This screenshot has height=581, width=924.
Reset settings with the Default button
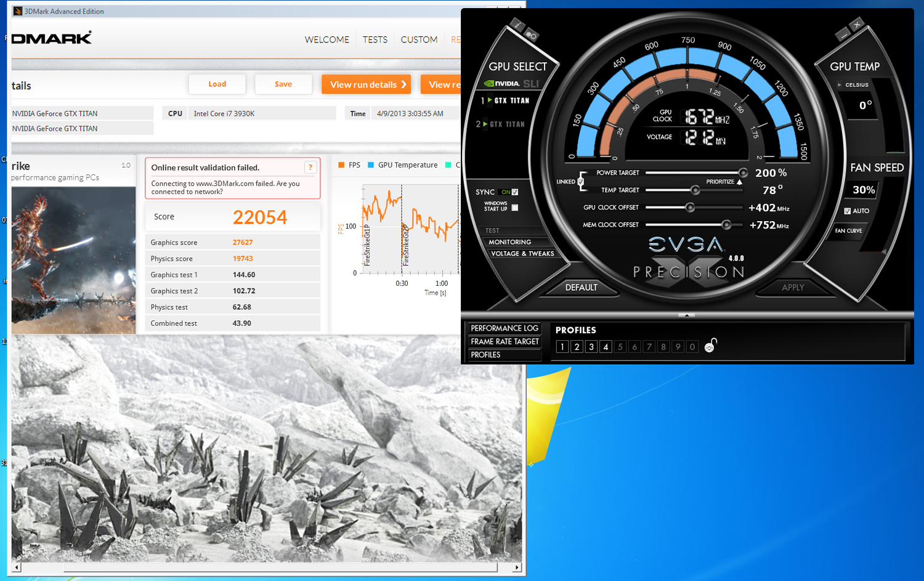[580, 287]
